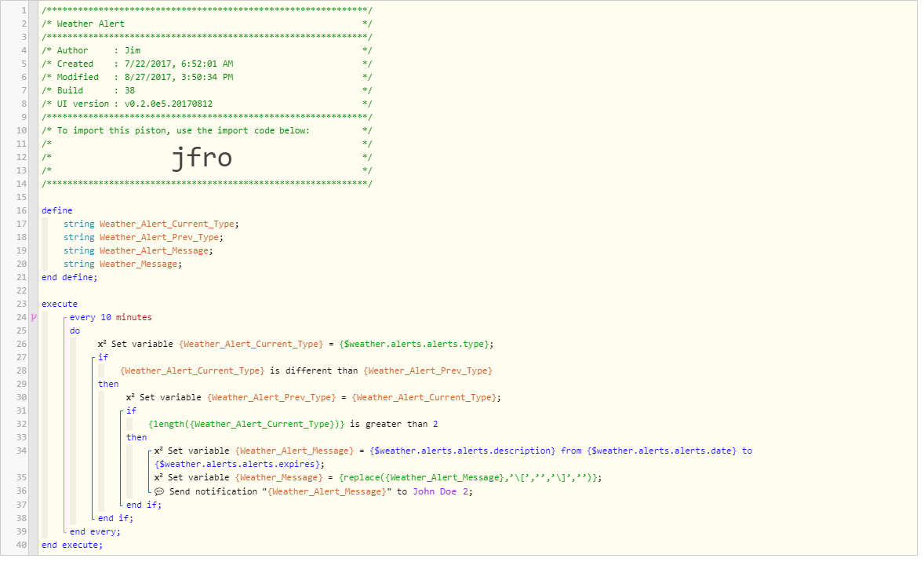
Task: Select the string Weather_Alert_Prev_Type variable definition
Action: coord(144,237)
